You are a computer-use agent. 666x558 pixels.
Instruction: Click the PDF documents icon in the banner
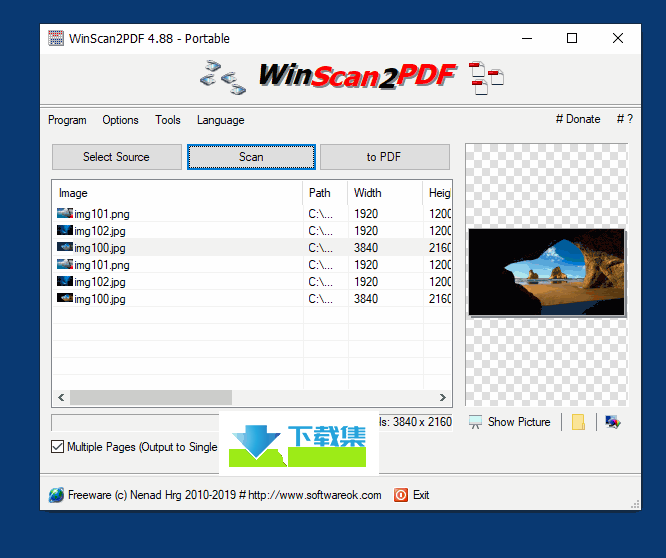(486, 78)
